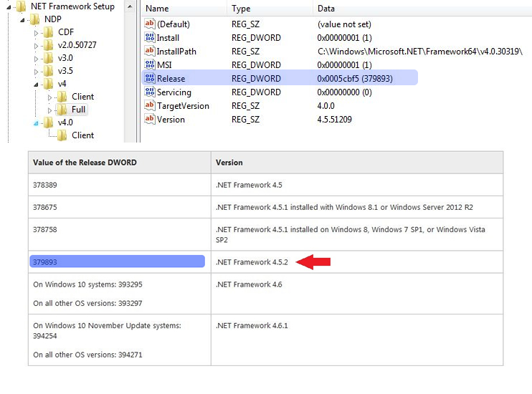Screen dimensions: 532x394
Task: Click the Full key folder icon
Action: 62,110
